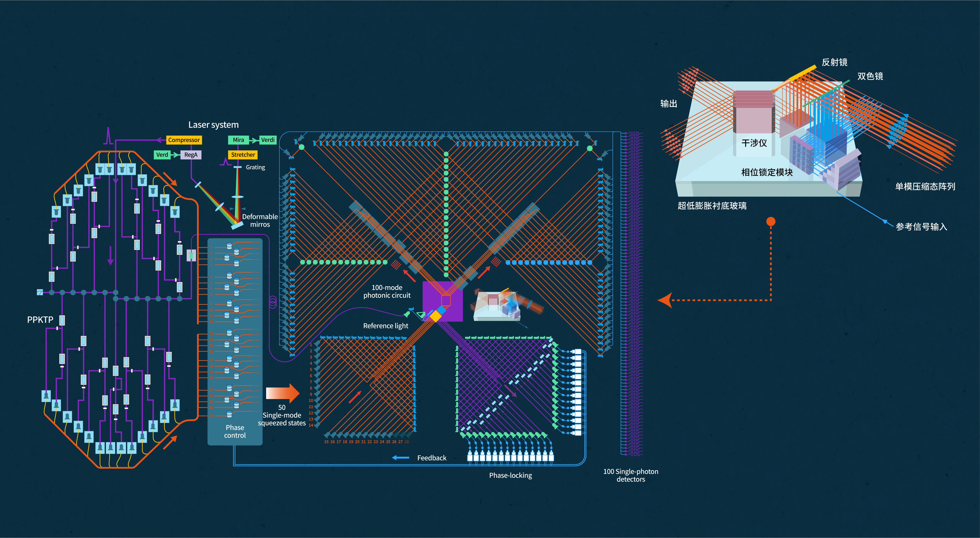This screenshot has height=538, width=980.
Task: Click the PPKTP crystal icon beside its label
Action: pyautogui.click(x=62, y=320)
